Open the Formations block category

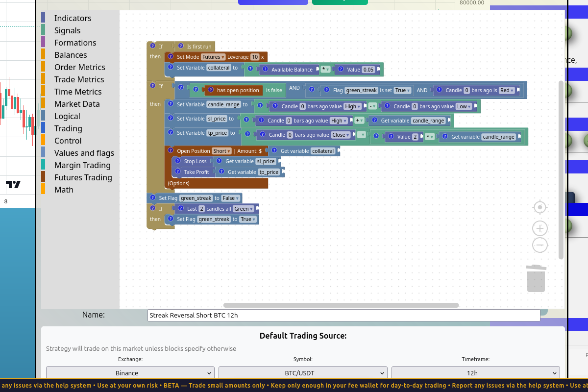click(75, 43)
